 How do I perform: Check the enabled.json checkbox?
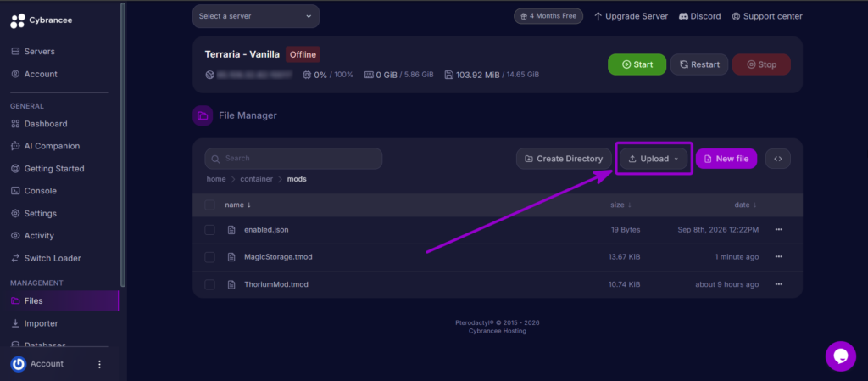(210, 230)
